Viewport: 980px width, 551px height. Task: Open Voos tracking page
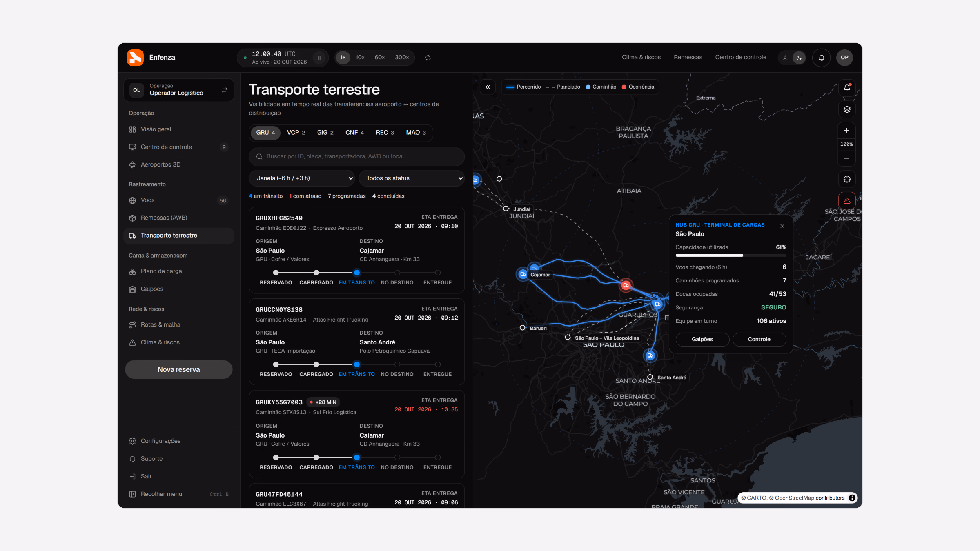[x=179, y=200]
